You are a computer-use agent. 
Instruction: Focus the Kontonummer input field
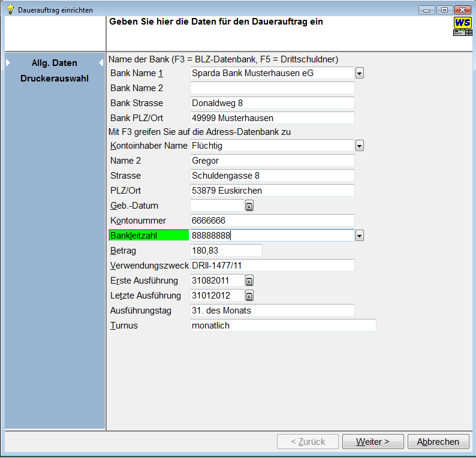[272, 221]
